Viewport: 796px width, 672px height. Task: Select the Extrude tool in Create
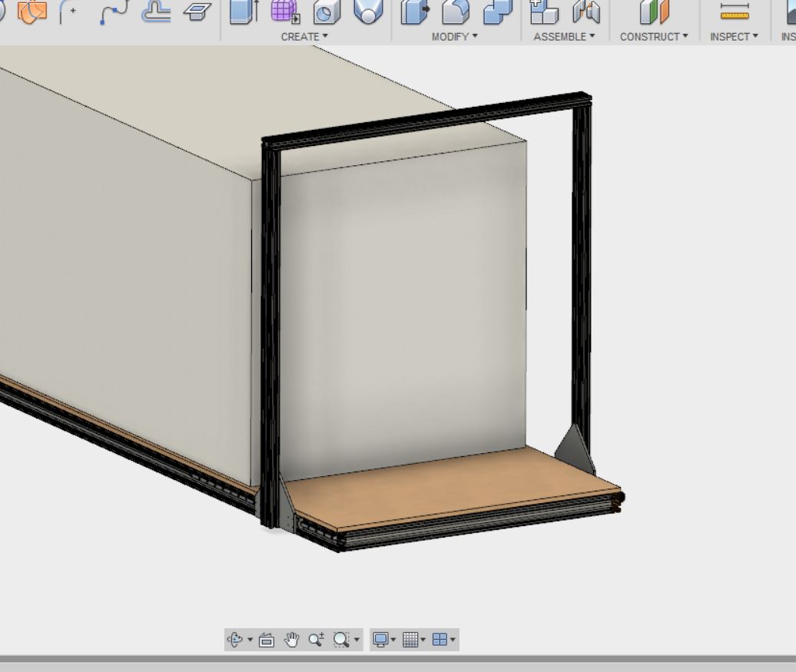click(245, 12)
